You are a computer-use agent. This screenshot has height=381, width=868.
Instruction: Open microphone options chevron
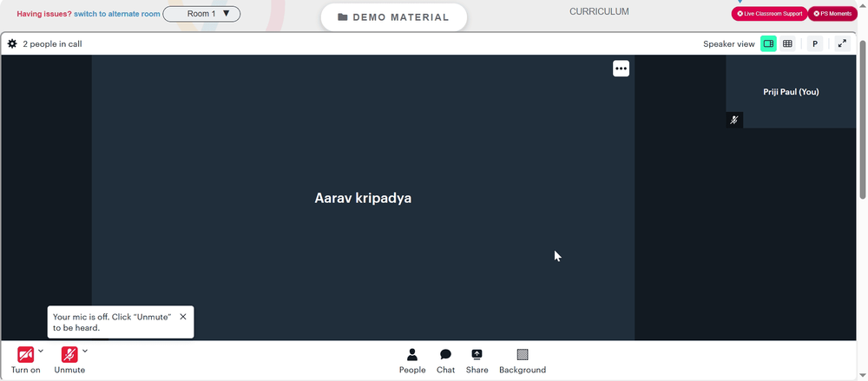[85, 351]
